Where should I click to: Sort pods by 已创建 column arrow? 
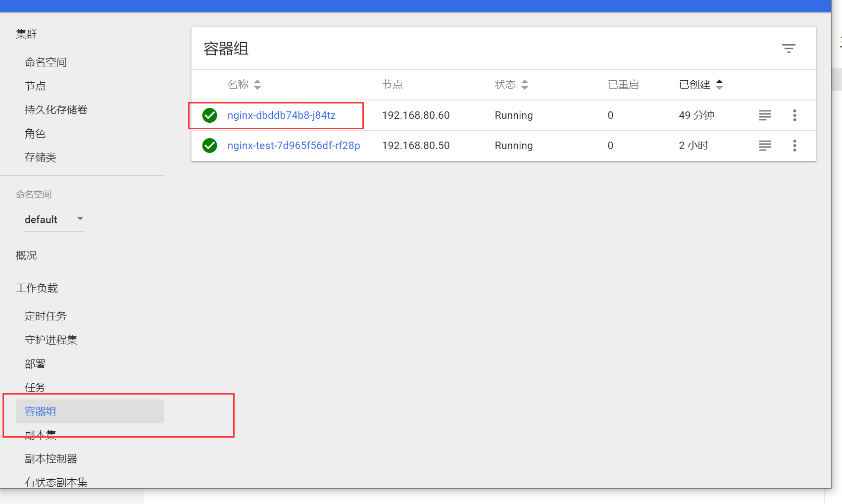pyautogui.click(x=720, y=85)
